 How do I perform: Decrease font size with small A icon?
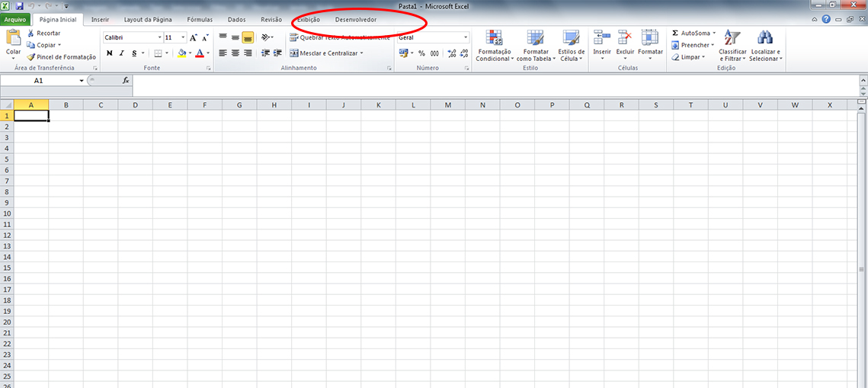pyautogui.click(x=205, y=38)
